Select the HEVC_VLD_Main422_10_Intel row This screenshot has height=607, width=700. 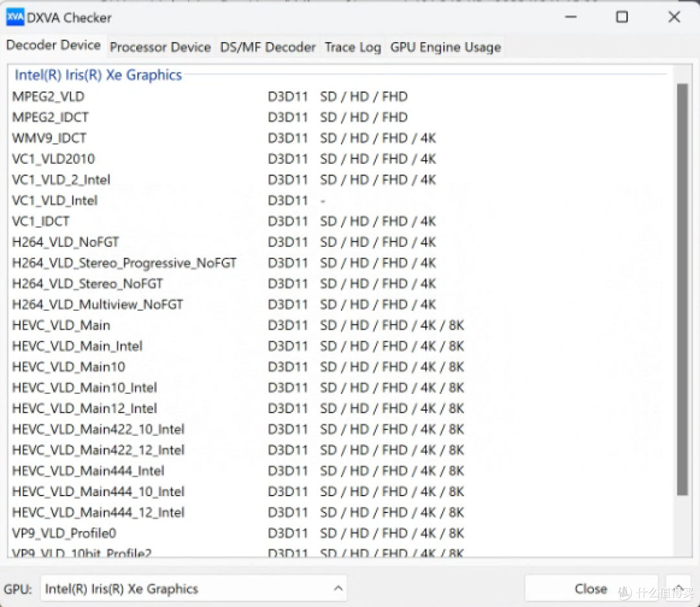coord(340,429)
